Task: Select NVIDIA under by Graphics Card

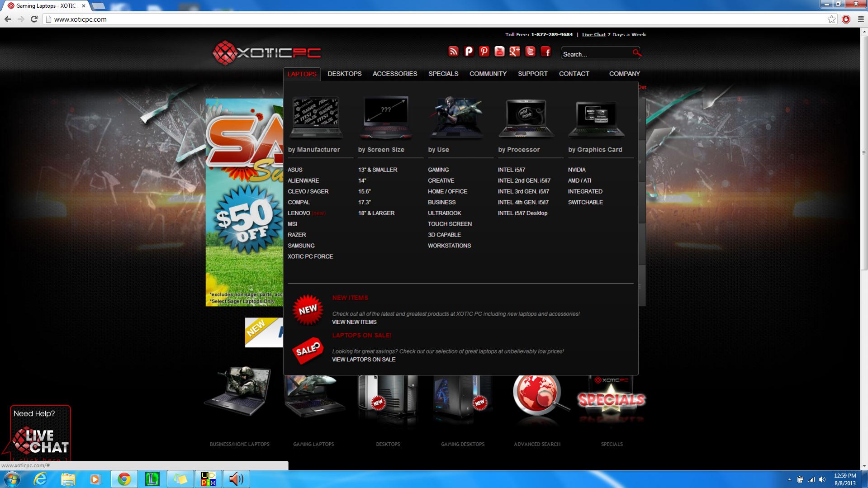Action: click(577, 170)
